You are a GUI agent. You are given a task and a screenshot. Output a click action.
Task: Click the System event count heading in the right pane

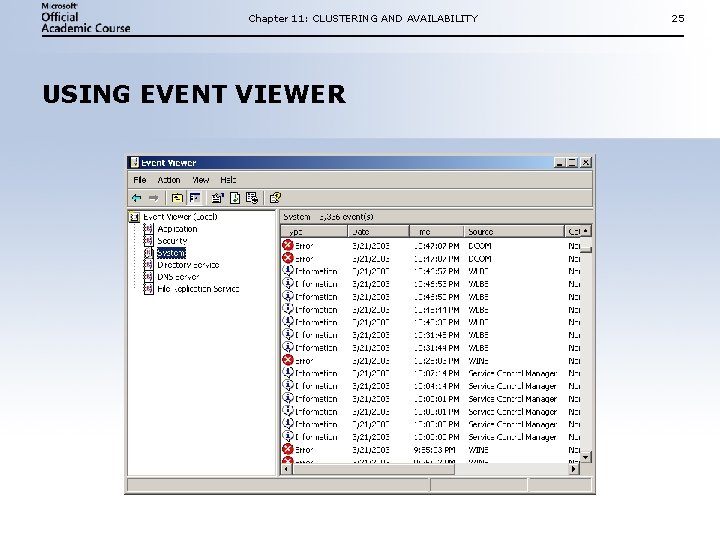click(328, 217)
